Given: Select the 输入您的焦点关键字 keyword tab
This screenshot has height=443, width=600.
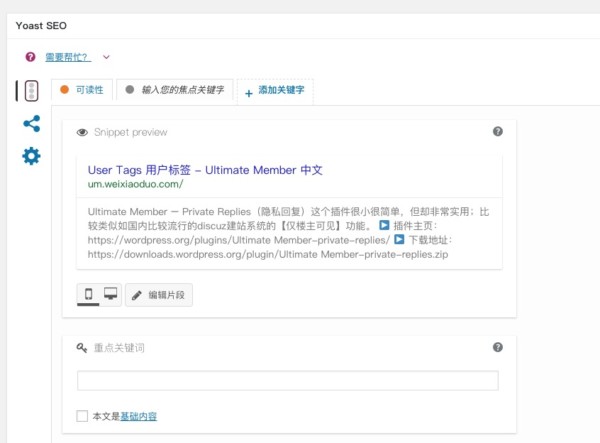Looking at the screenshot, I should [174, 90].
